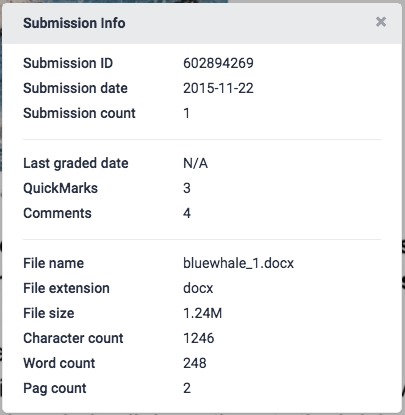The width and height of the screenshot is (405, 415).
Task: Click the QuickMarks count of 3
Action: tap(187, 188)
